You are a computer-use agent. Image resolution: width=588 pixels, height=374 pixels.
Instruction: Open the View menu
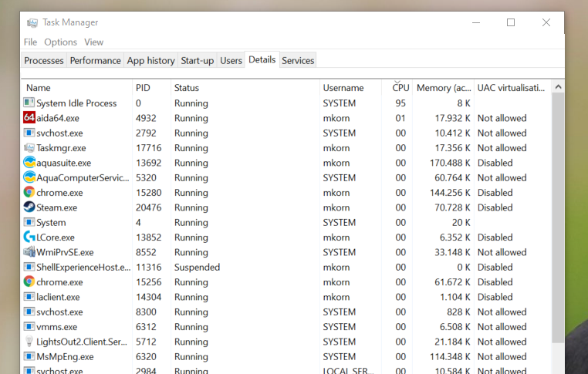93,42
